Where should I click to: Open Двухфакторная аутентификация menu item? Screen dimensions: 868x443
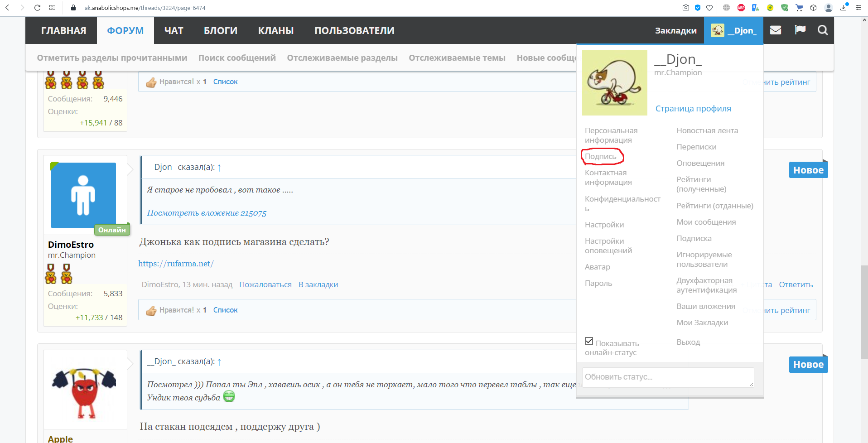click(707, 285)
